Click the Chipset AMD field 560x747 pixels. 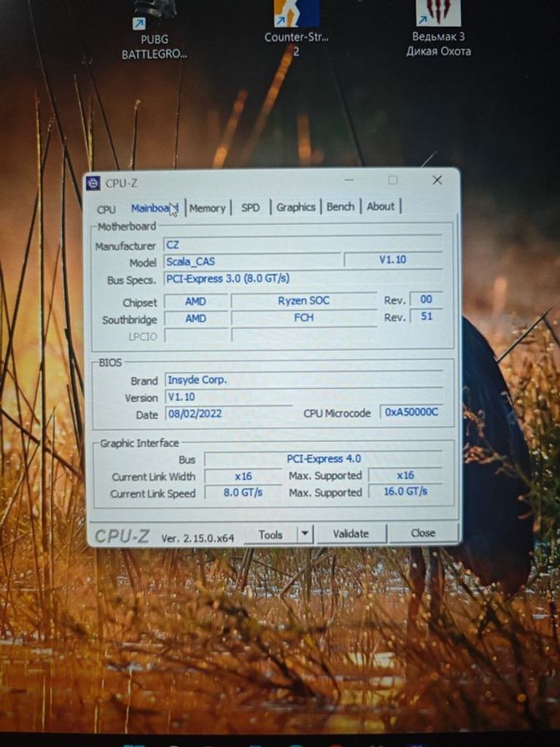tap(195, 301)
